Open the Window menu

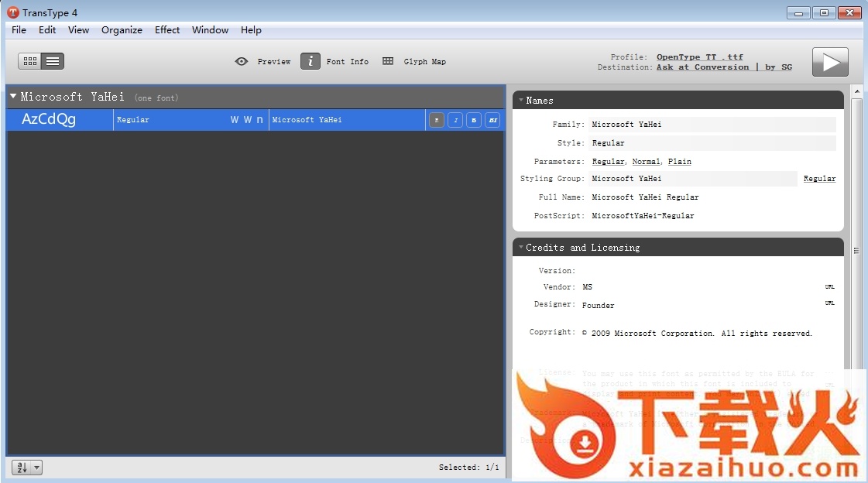(211, 30)
